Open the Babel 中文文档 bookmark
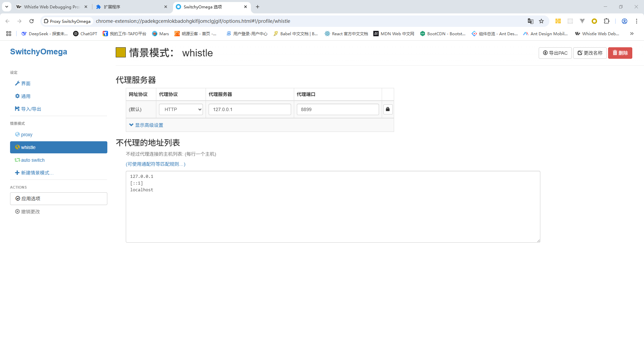 tap(296, 34)
